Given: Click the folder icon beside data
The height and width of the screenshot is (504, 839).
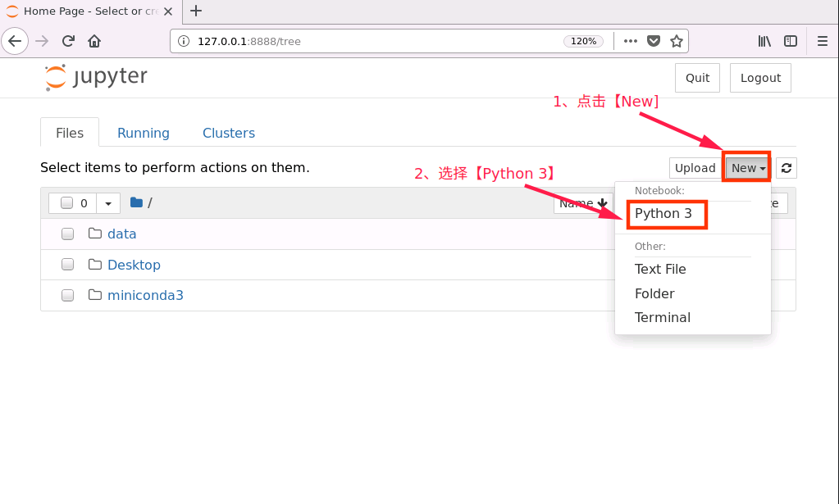Looking at the screenshot, I should click(94, 234).
